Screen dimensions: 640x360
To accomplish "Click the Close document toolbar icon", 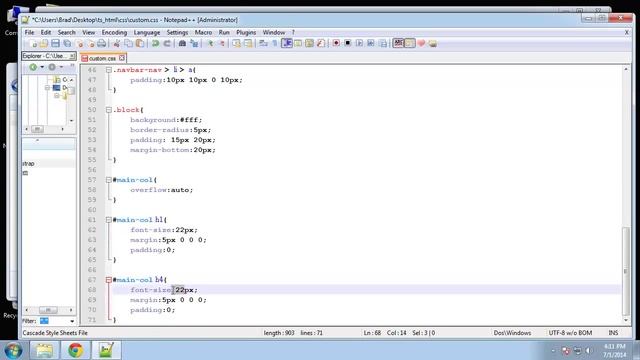I will point(80,43).
